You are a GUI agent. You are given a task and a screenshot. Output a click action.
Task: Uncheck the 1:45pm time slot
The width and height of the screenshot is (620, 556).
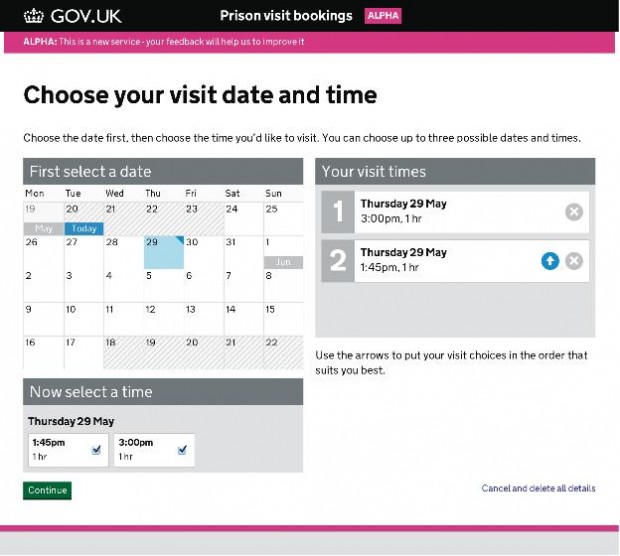[x=96, y=450]
